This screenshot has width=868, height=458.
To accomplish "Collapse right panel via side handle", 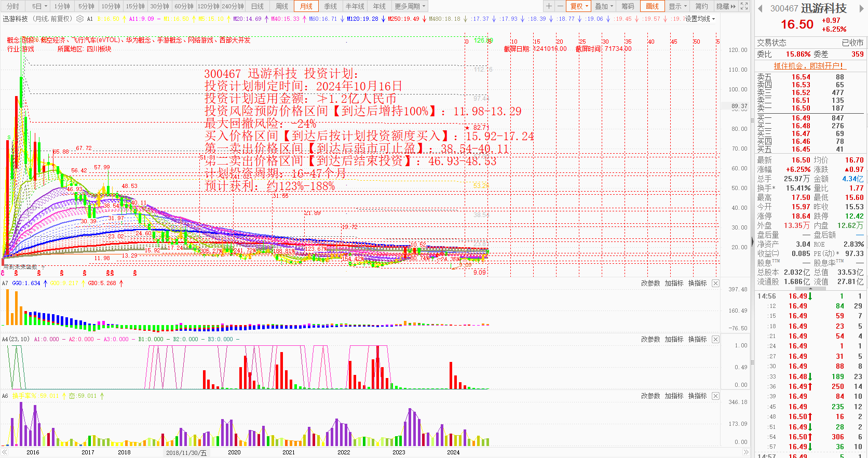I will pyautogui.click(x=752, y=241).
